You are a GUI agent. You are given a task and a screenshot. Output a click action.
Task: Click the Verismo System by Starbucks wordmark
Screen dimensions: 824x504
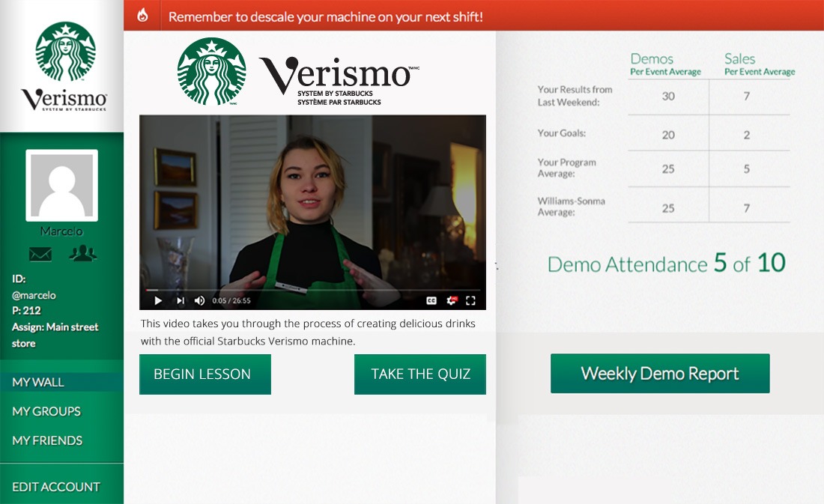(339, 80)
